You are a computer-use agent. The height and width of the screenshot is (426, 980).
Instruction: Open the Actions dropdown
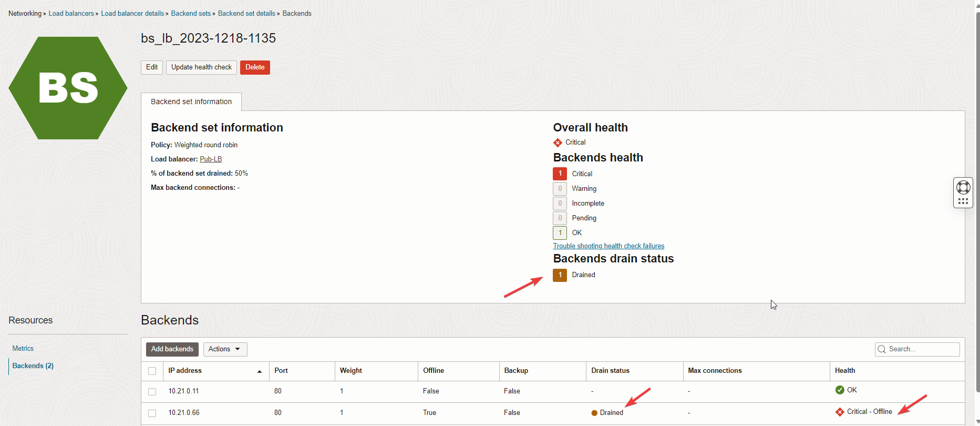point(225,349)
